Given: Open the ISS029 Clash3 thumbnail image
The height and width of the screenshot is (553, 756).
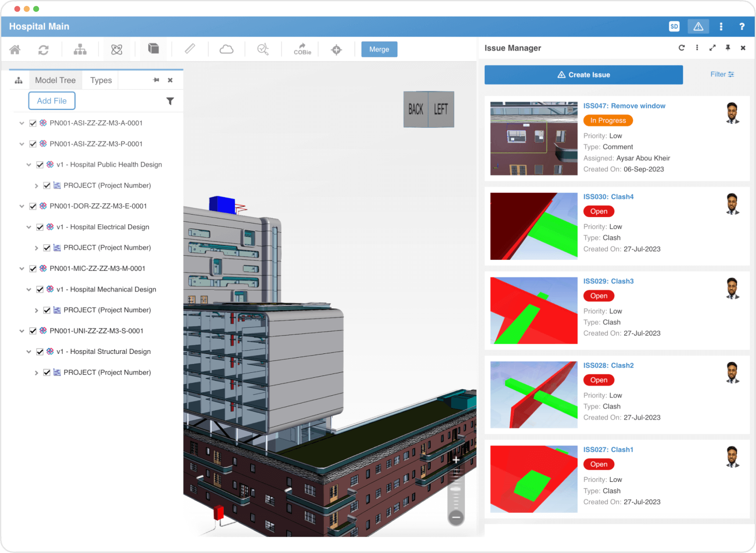Looking at the screenshot, I should [x=534, y=310].
